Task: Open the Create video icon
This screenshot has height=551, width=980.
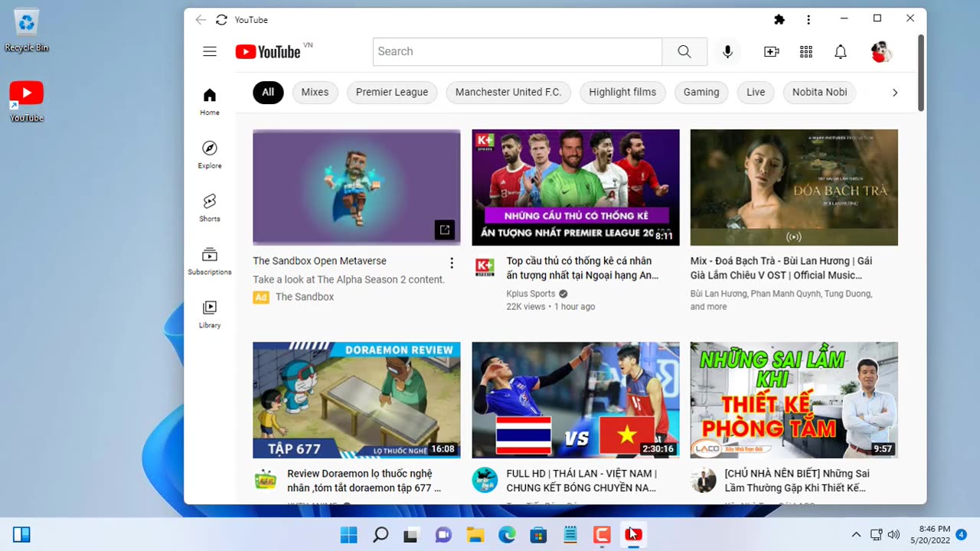Action: [x=772, y=51]
